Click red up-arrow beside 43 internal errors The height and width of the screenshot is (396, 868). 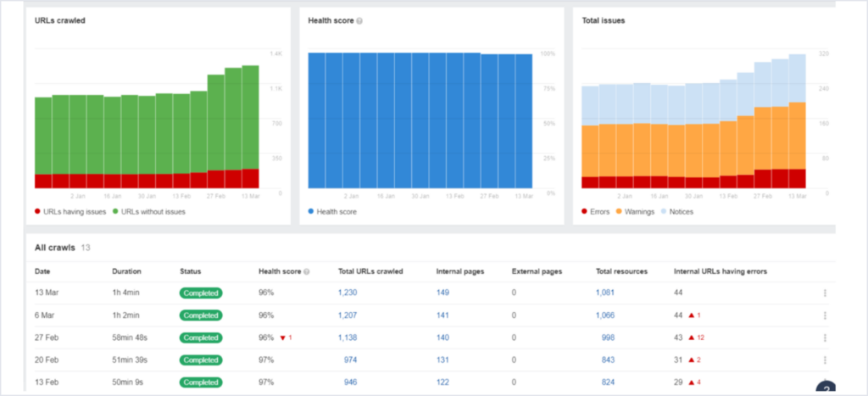692,337
